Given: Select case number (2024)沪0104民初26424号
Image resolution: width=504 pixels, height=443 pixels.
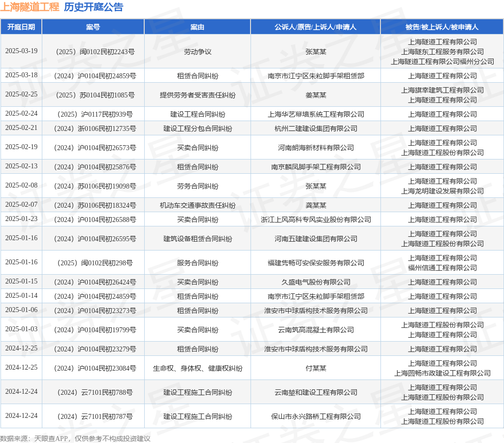Looking at the screenshot, I should 95,282.
